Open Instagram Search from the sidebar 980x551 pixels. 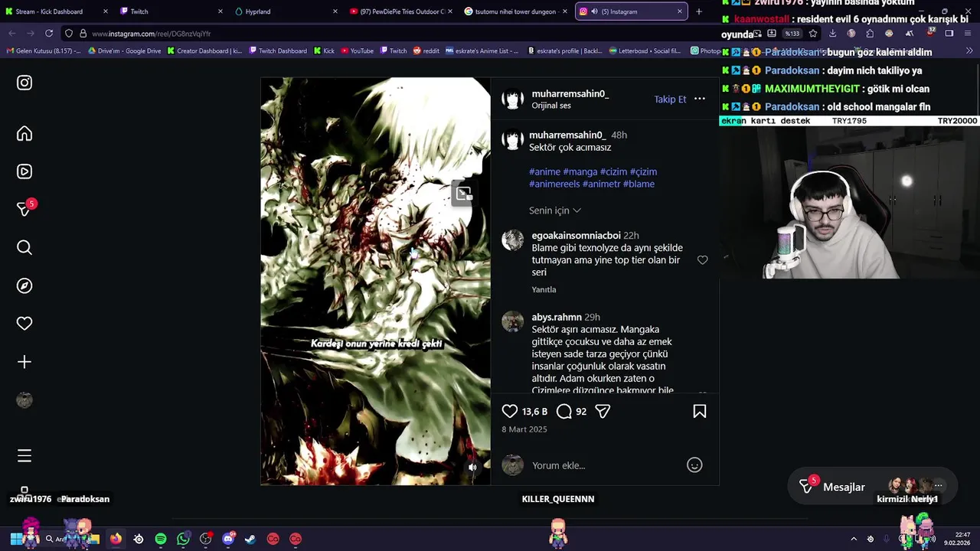tap(24, 247)
